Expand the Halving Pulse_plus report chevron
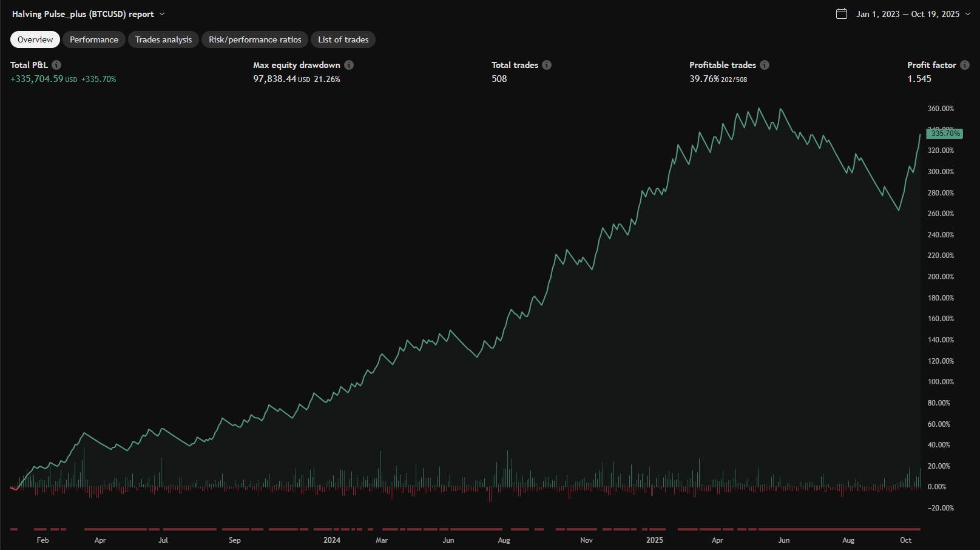 162,14
